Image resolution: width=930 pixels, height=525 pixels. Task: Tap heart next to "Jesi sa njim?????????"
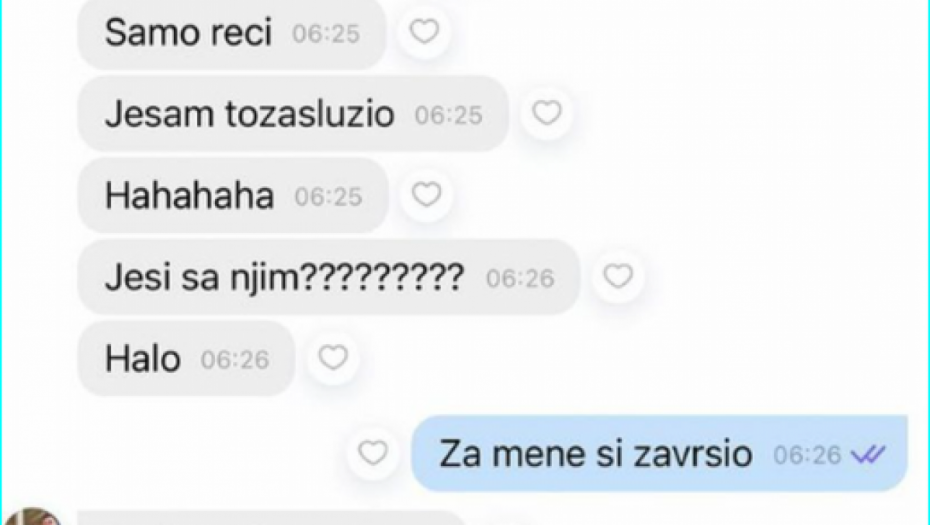(618, 276)
